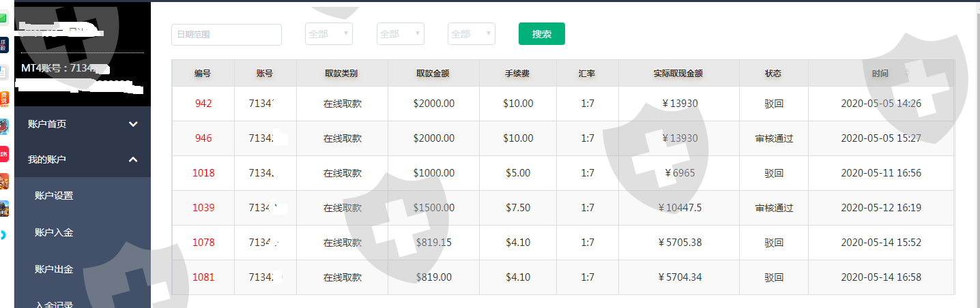Viewport: 980px width, 308px height.
Task: Go to 账户设置 in the sidebar
Action: (54, 196)
